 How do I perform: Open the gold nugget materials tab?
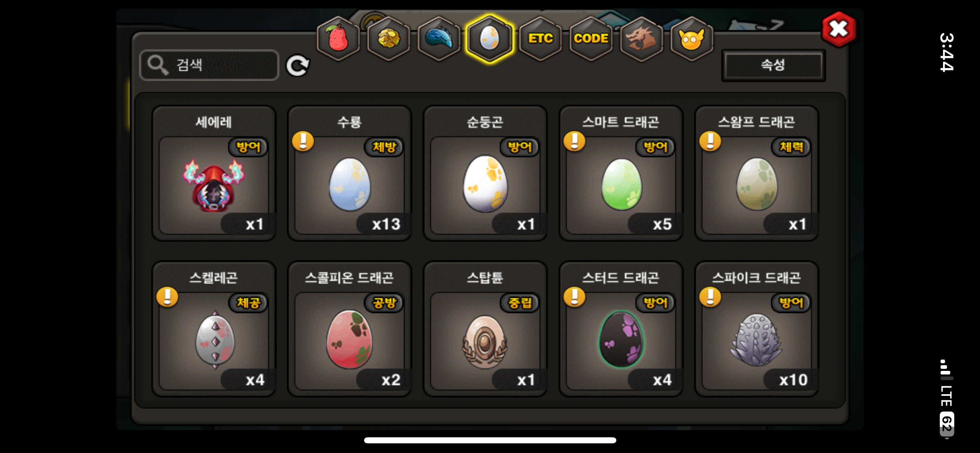pyautogui.click(x=389, y=39)
